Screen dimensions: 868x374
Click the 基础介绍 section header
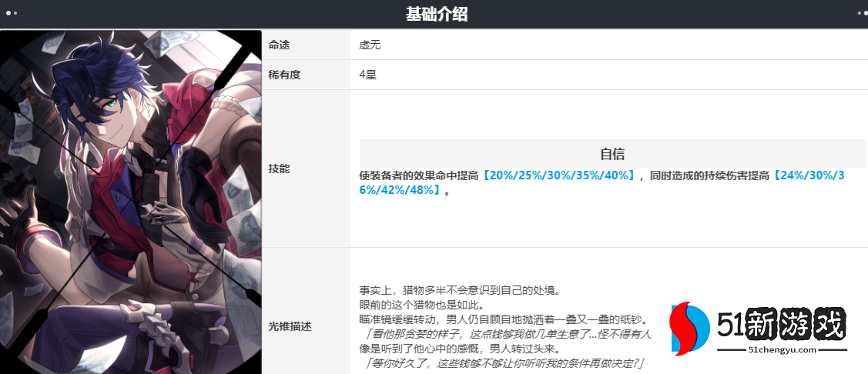click(x=436, y=15)
